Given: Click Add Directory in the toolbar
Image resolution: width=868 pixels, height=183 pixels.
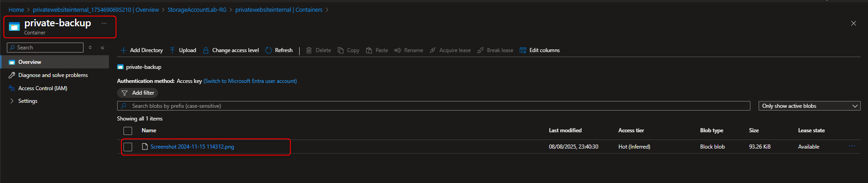Looking at the screenshot, I should click(x=142, y=50).
